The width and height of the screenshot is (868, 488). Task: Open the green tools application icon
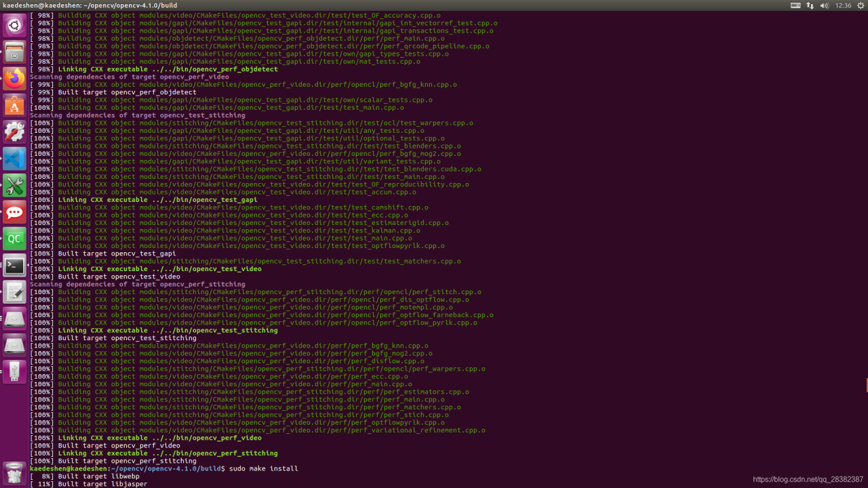[x=14, y=185]
